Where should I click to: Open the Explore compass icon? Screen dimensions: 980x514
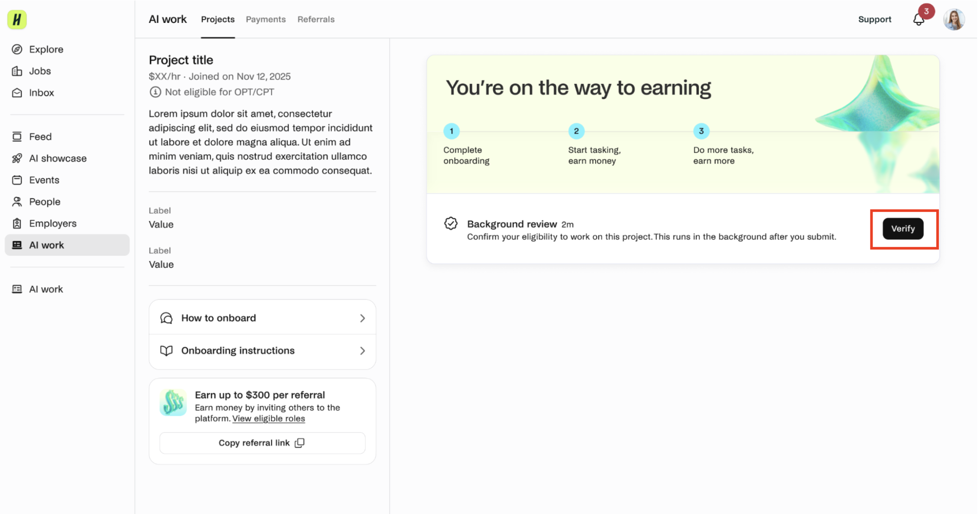17,49
